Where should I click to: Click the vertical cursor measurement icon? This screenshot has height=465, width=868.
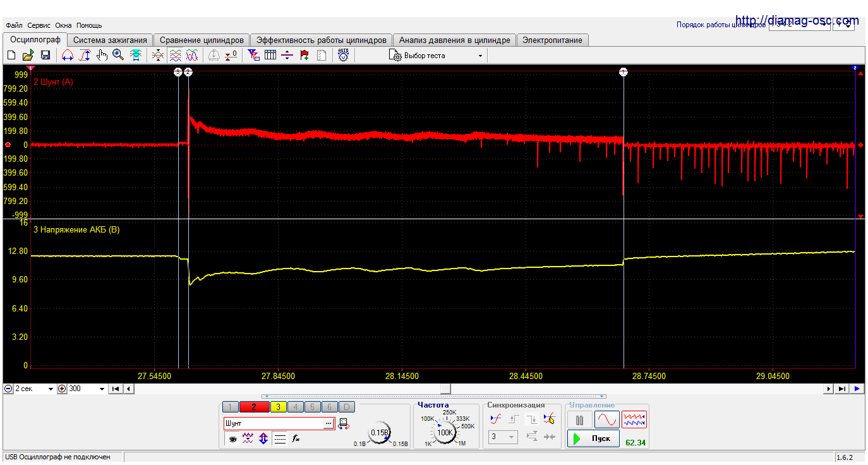(85, 56)
